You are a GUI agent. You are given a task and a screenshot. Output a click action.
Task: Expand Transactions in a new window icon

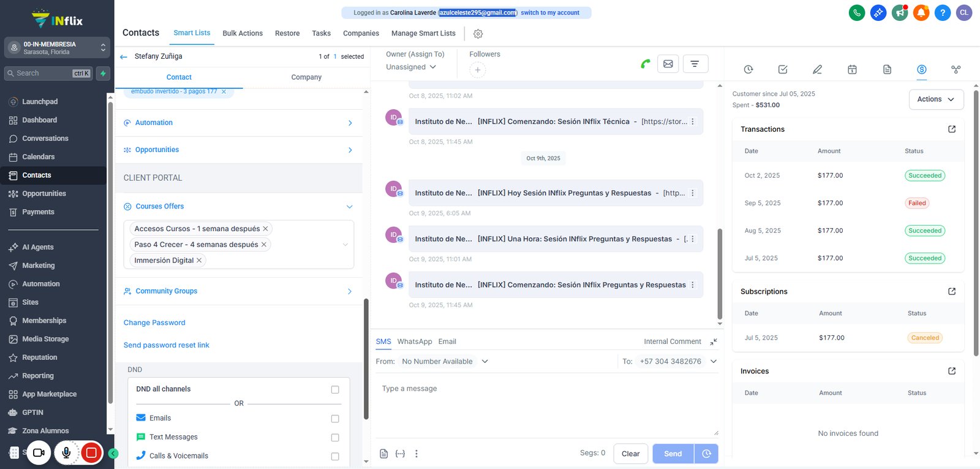952,129
